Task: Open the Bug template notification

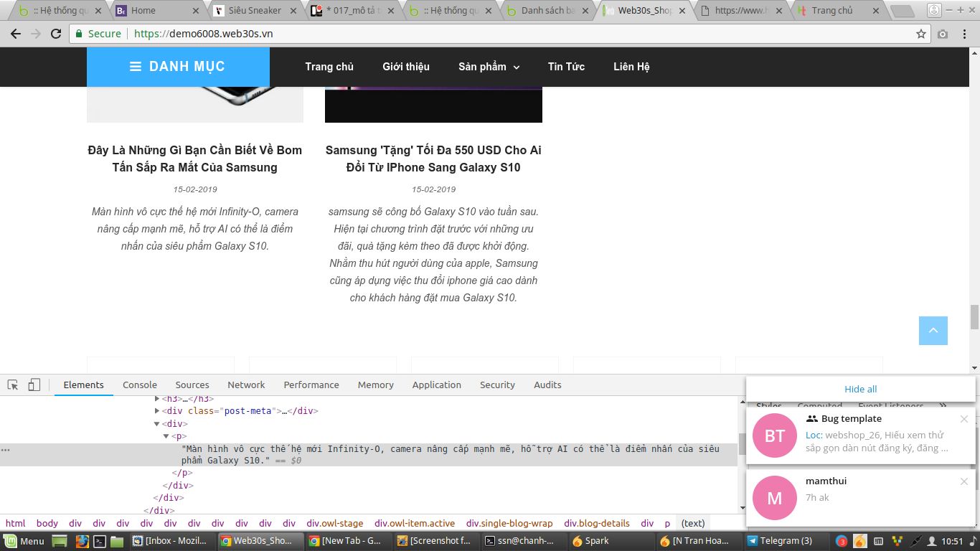Action: 861,435
